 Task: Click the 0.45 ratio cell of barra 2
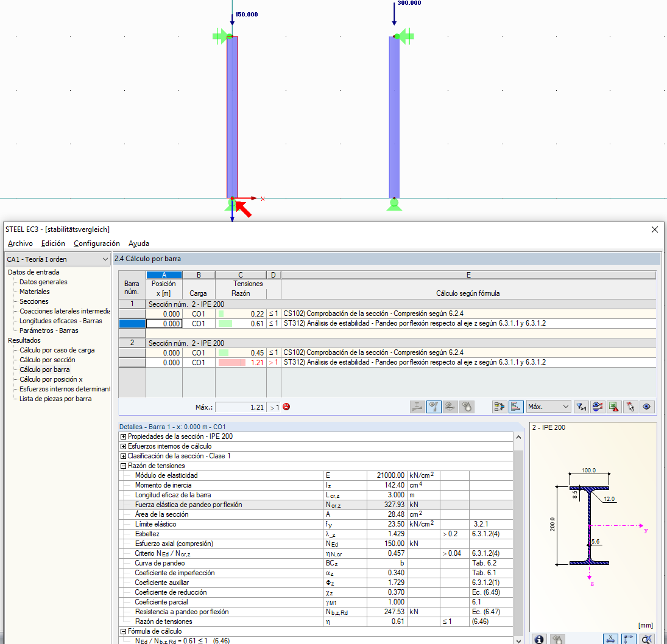point(241,353)
